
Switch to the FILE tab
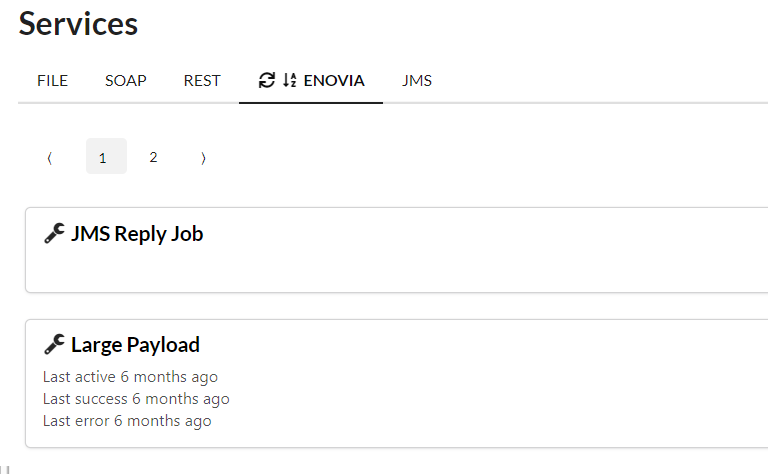pyautogui.click(x=52, y=81)
